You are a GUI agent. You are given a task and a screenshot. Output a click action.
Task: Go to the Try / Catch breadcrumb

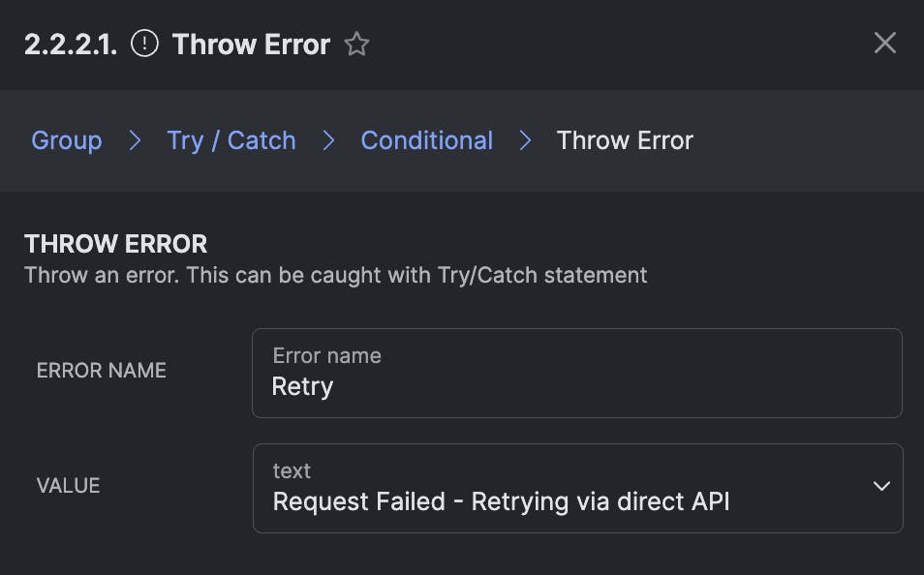[x=231, y=140]
